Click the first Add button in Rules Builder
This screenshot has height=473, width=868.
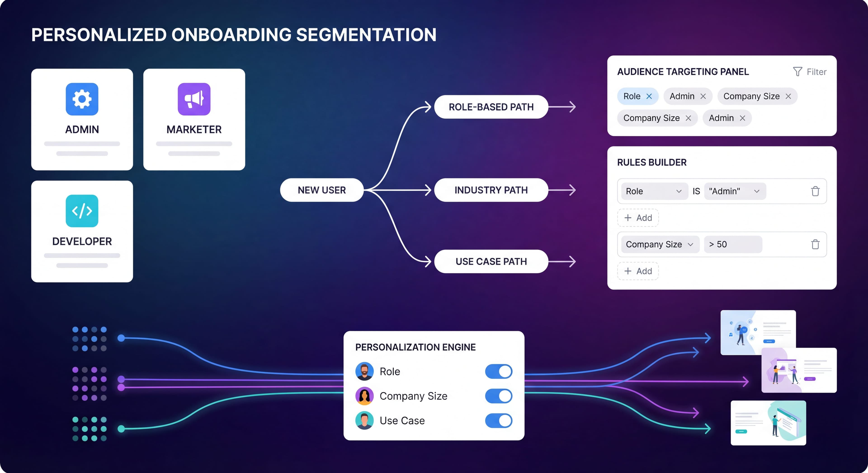click(638, 218)
